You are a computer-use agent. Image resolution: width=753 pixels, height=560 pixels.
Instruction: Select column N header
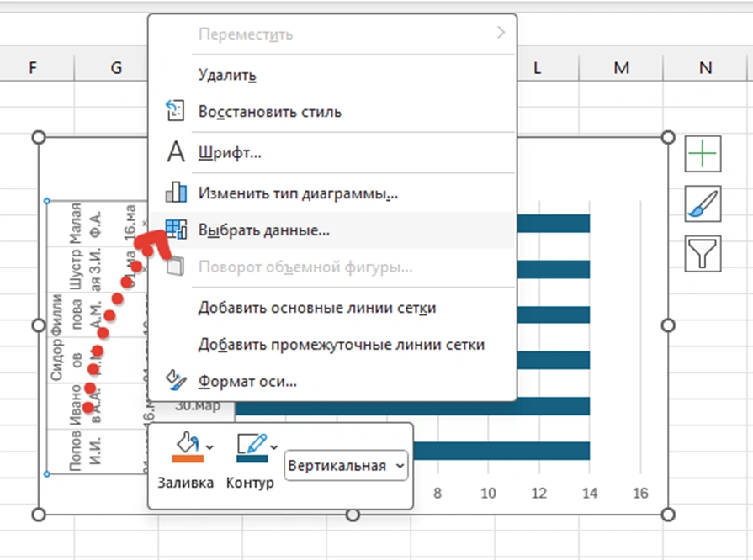(x=705, y=67)
